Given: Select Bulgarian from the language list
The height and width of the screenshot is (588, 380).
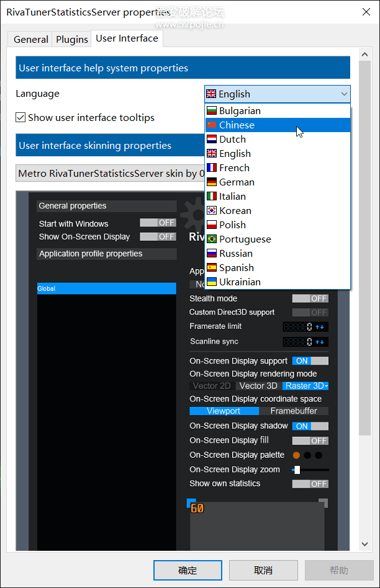Looking at the screenshot, I should (x=278, y=111).
